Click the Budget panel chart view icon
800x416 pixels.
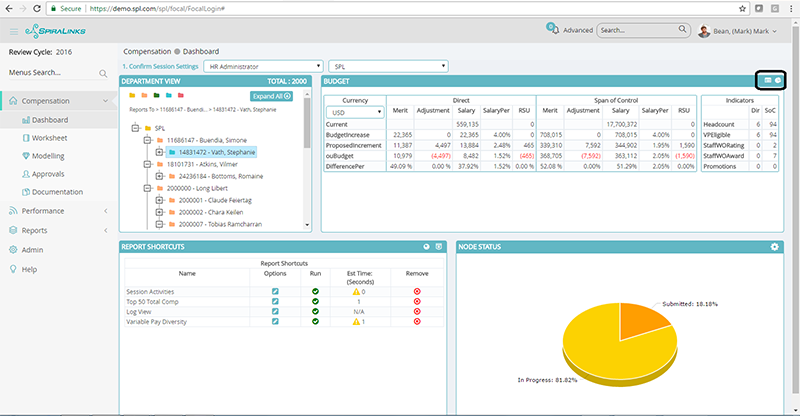pyautogui.click(x=777, y=80)
